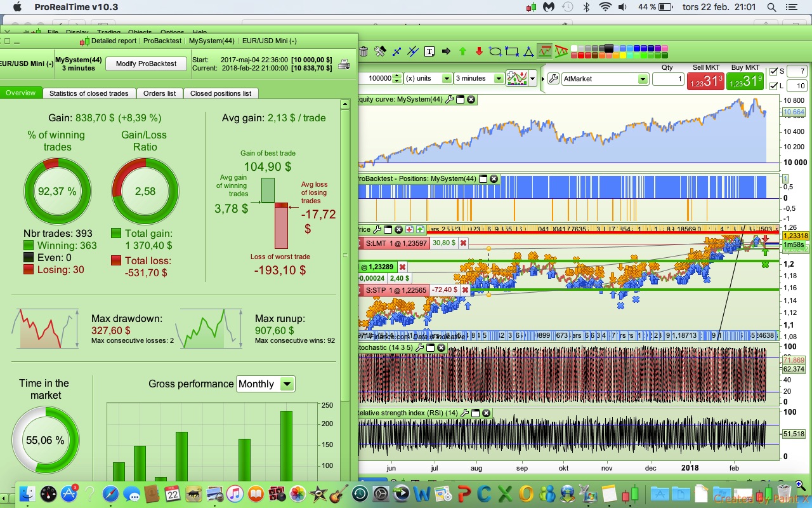
Task: Click the Wi-Fi icon in menu bar
Action: click(x=605, y=7)
